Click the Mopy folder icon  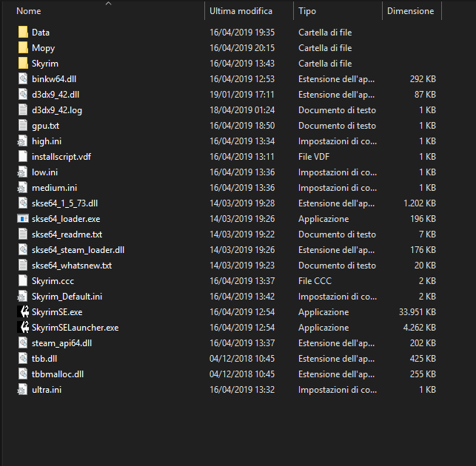pos(23,47)
